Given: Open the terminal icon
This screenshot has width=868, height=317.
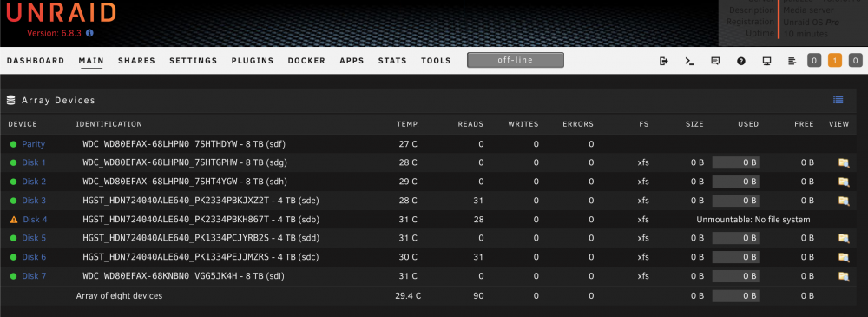Looking at the screenshot, I should [x=689, y=61].
